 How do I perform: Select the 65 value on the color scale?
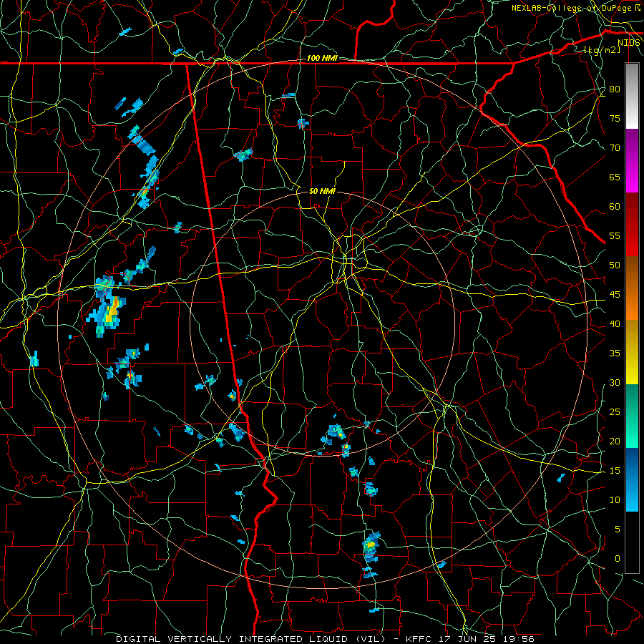coord(615,177)
